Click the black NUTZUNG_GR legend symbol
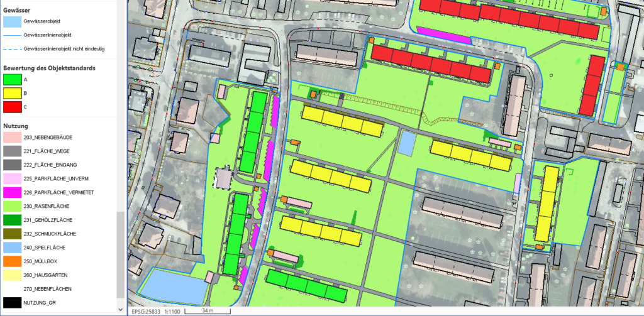 point(12,302)
